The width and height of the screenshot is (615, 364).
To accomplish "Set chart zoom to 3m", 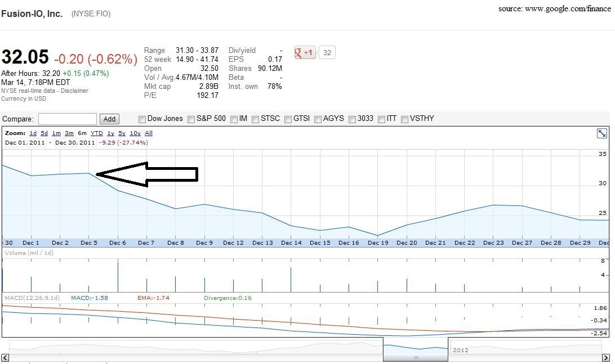I will 69,133.
